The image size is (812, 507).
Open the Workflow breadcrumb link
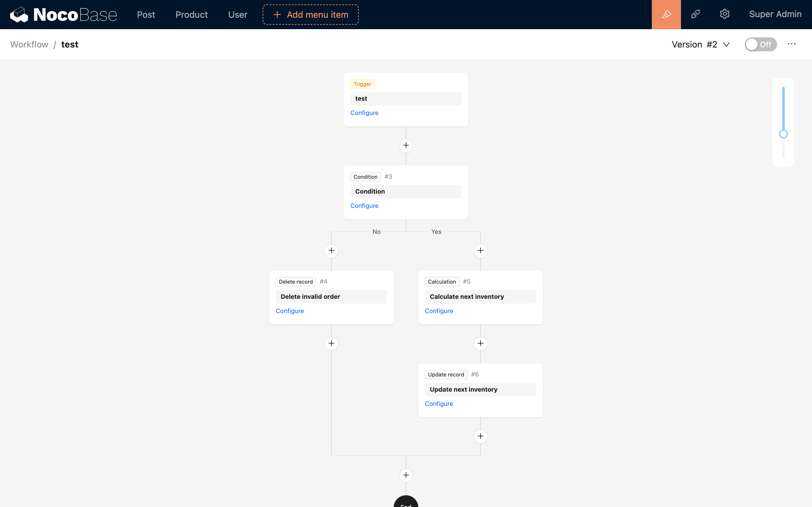pos(29,44)
